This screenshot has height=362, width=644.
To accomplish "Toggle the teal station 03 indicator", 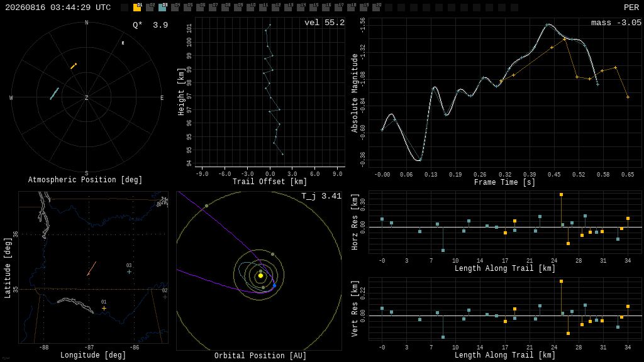I will [x=162, y=8].
